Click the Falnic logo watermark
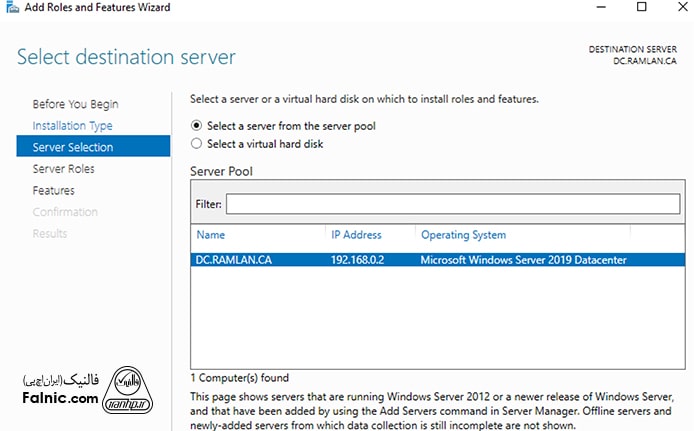The image size is (694, 431). tap(132, 386)
